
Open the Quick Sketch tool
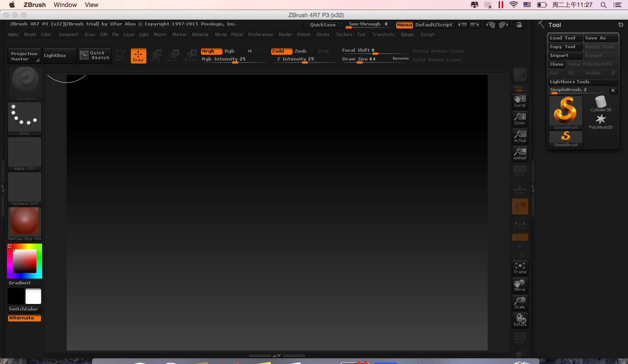pyautogui.click(x=95, y=56)
